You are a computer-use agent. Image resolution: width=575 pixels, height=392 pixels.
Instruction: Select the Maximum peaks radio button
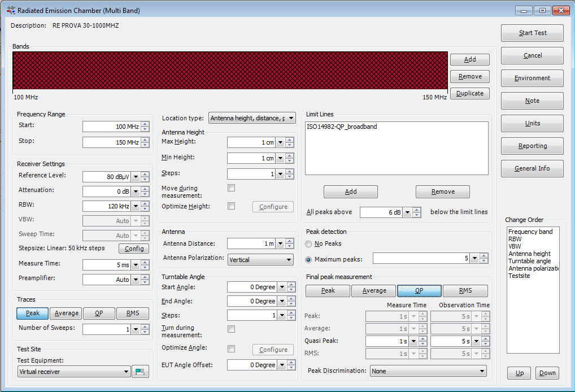[x=308, y=260]
